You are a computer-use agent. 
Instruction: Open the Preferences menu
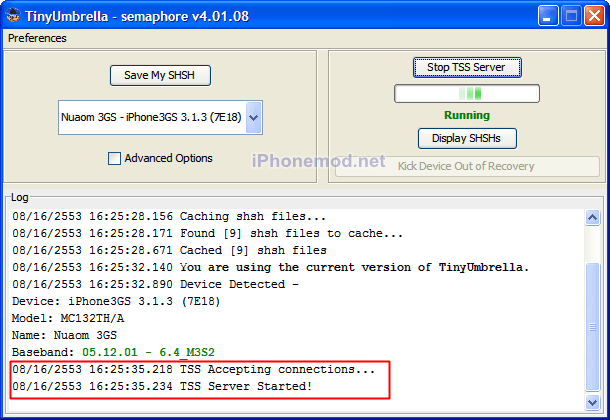coord(37,38)
